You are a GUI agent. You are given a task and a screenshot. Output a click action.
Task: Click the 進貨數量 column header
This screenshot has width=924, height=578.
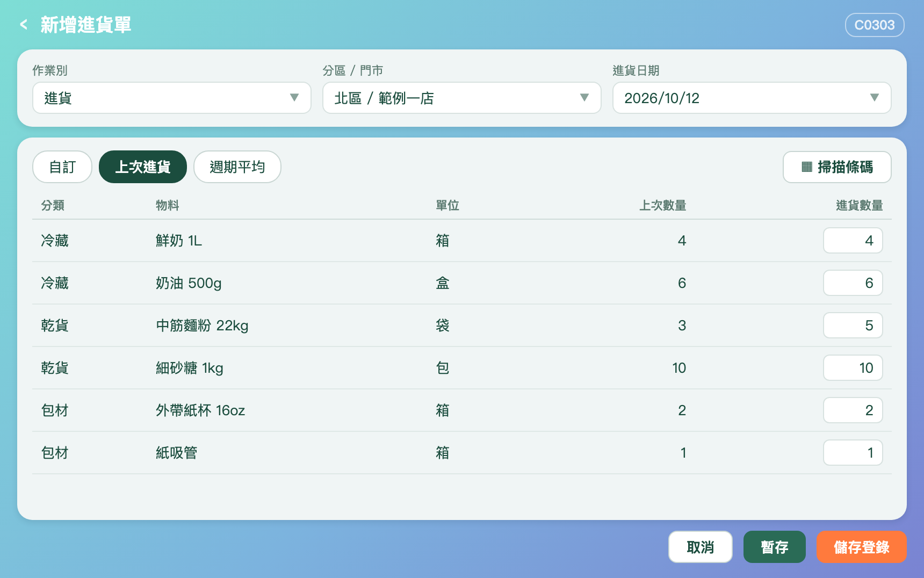pos(859,205)
